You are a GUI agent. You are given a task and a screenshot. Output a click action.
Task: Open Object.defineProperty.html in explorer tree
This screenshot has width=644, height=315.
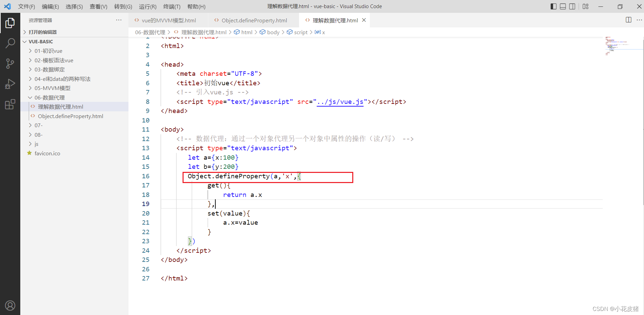click(x=74, y=116)
